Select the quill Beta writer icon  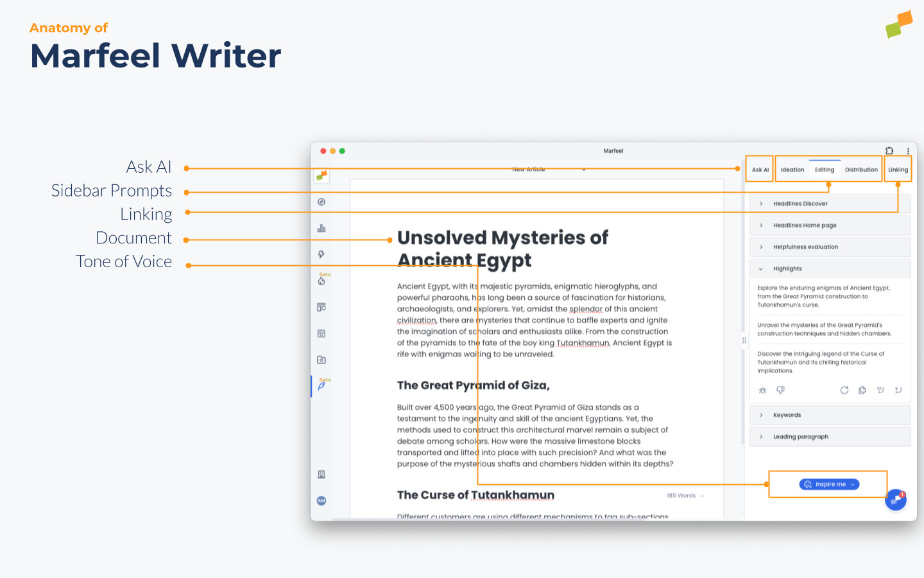[321, 386]
